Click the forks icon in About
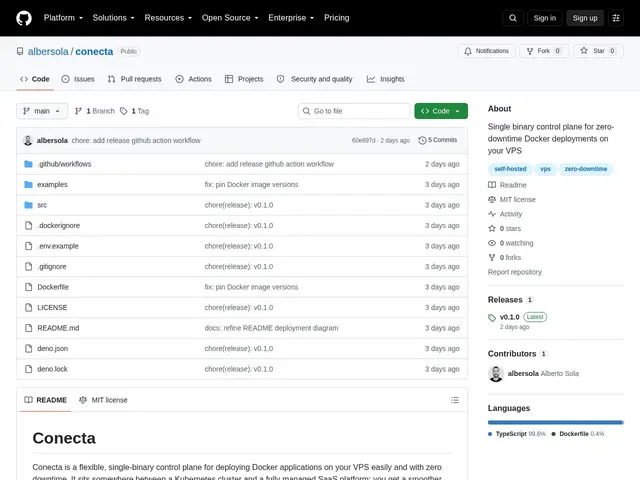This screenshot has height=480, width=640. [x=492, y=258]
